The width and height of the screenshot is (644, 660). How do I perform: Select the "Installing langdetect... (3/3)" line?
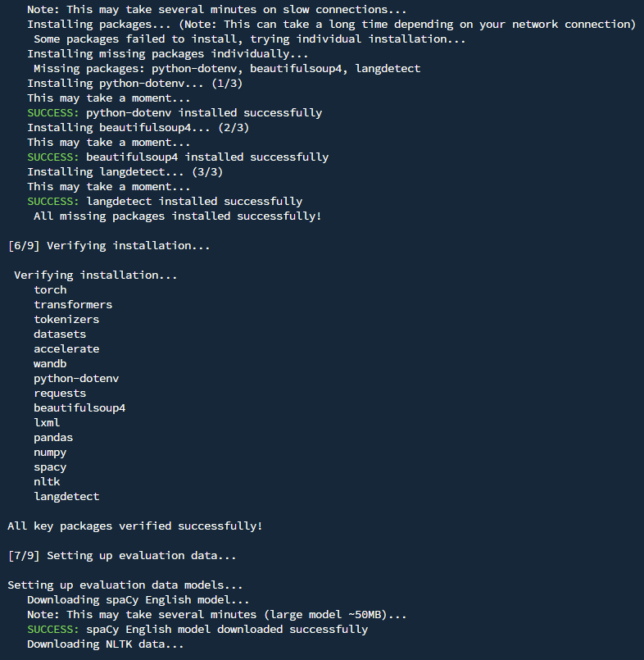[125, 172]
